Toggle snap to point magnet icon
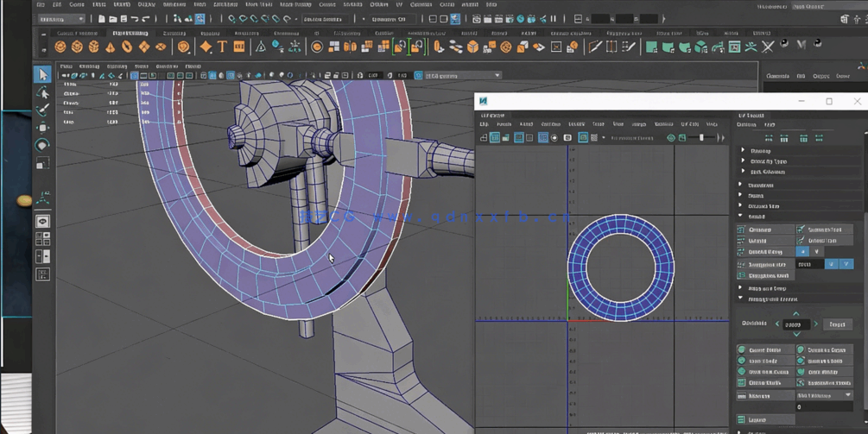The height and width of the screenshot is (434, 868). coord(254,19)
